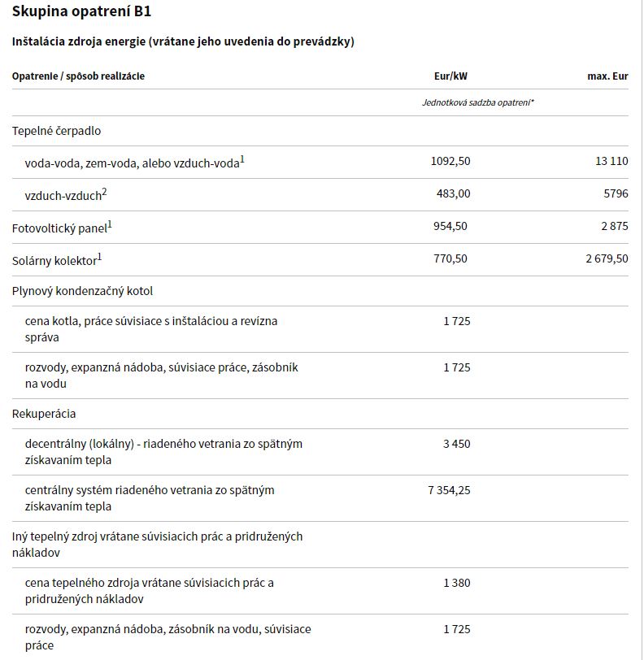Screen dimensions: 644x660
Task: Click the footnote superscript after Solárny kolektor
Action: pyautogui.click(x=100, y=257)
